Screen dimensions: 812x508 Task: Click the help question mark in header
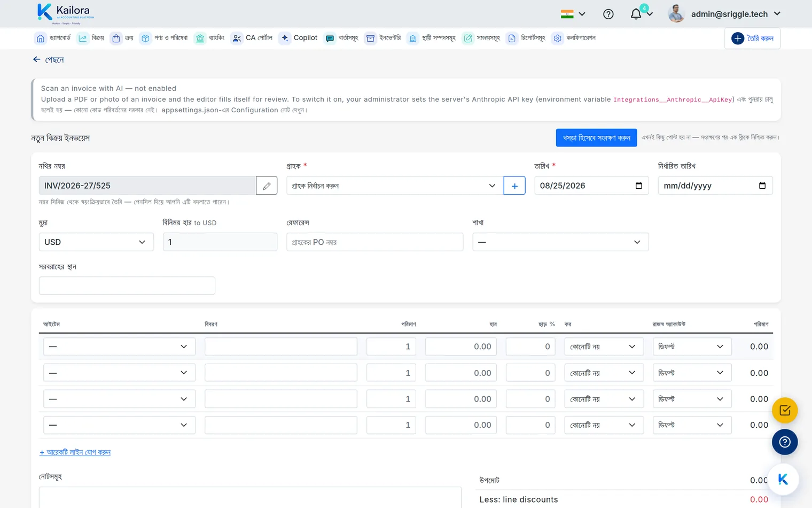(608, 14)
